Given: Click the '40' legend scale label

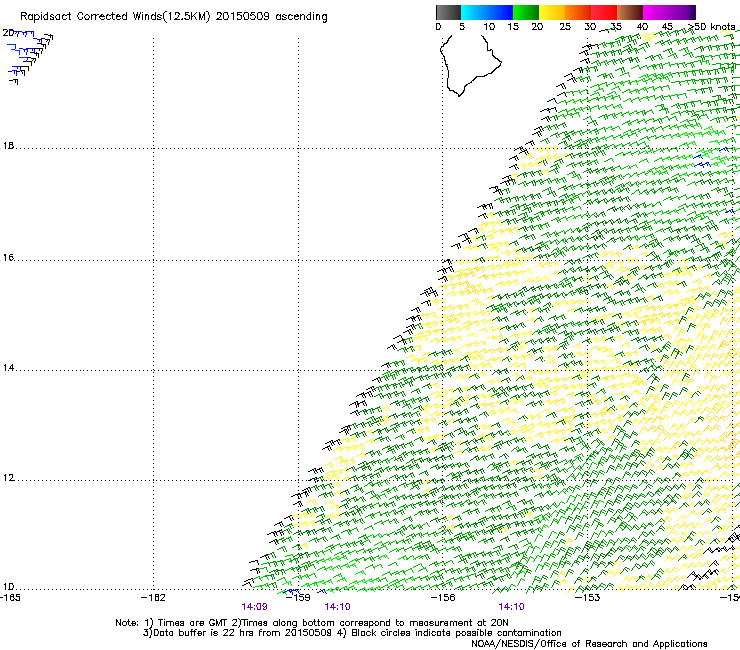Looking at the screenshot, I should pos(642,27).
